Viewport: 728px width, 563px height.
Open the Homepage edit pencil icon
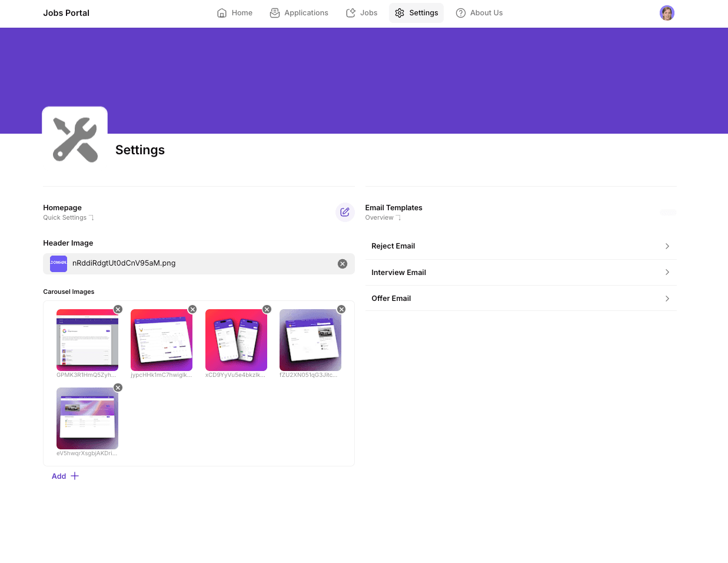345,212
